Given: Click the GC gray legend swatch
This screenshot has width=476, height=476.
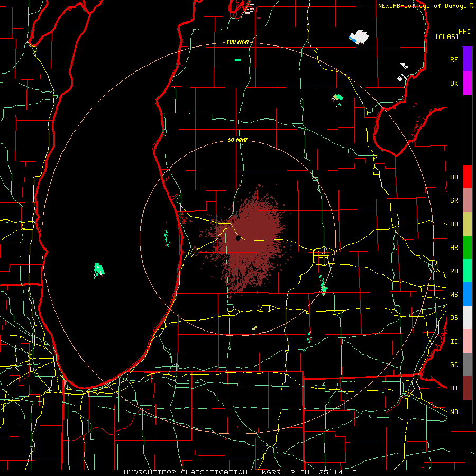Looking at the screenshot, I should tap(467, 364).
